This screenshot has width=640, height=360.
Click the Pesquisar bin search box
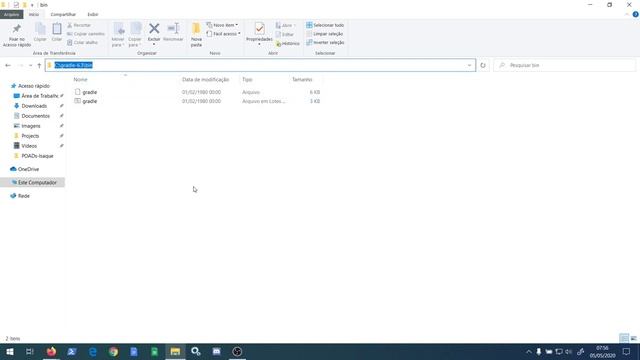(564, 65)
